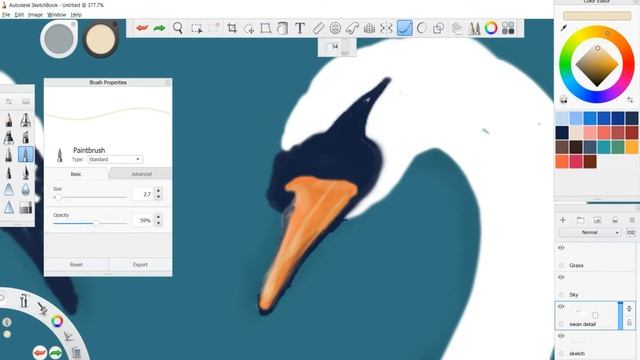Image resolution: width=640 pixels, height=360 pixels.
Task: Switch to the Advanced brush tab
Action: point(141,174)
